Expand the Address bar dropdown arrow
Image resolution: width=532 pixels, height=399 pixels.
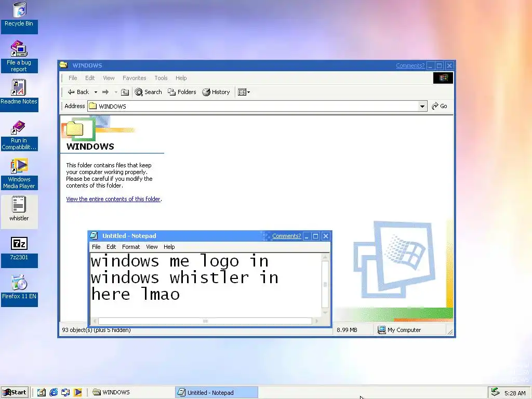coord(422,106)
